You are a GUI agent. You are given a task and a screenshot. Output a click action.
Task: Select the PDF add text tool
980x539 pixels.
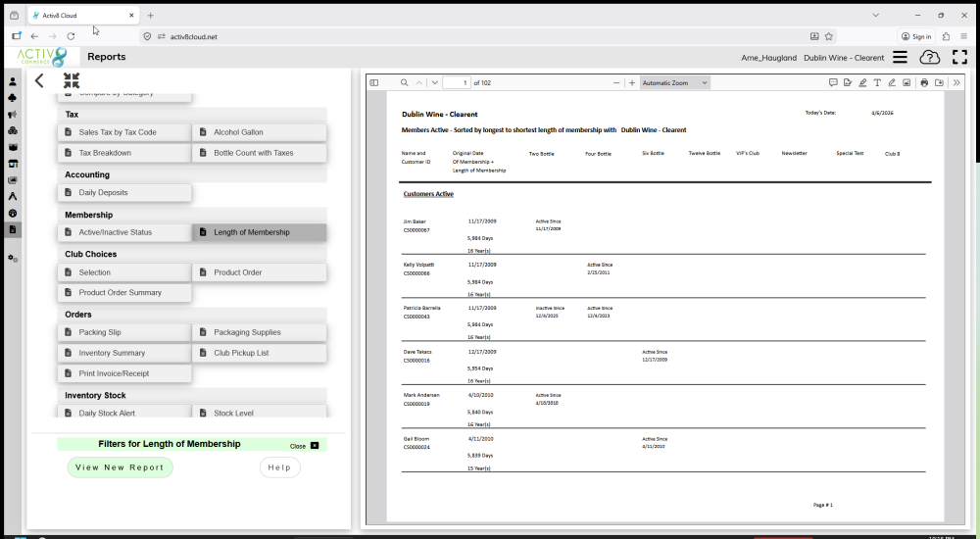(x=877, y=82)
